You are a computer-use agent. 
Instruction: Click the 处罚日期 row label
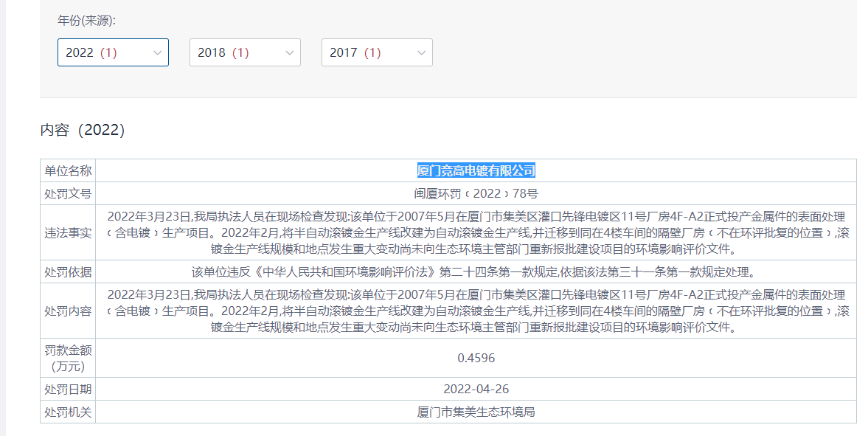[68, 390]
